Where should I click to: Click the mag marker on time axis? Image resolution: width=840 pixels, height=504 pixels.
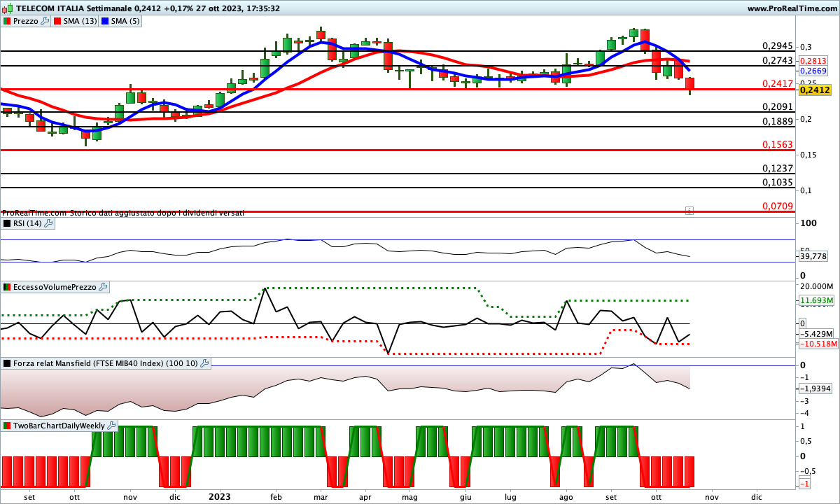pos(409,496)
